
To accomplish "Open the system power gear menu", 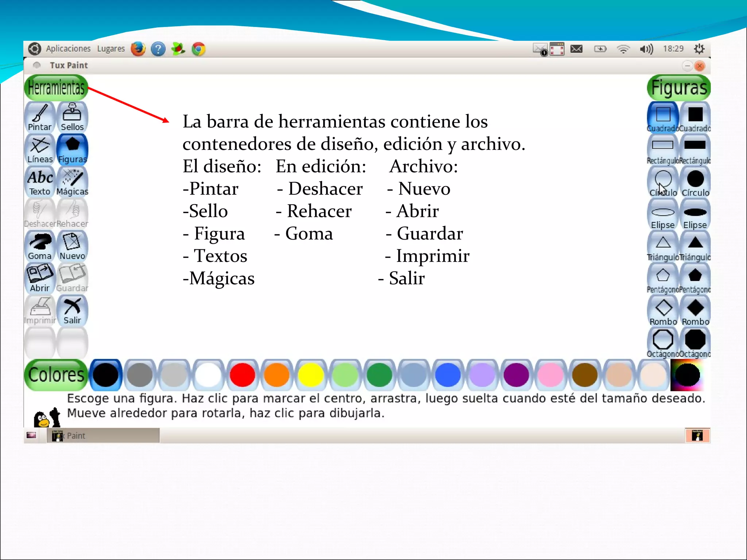I will pos(699,48).
